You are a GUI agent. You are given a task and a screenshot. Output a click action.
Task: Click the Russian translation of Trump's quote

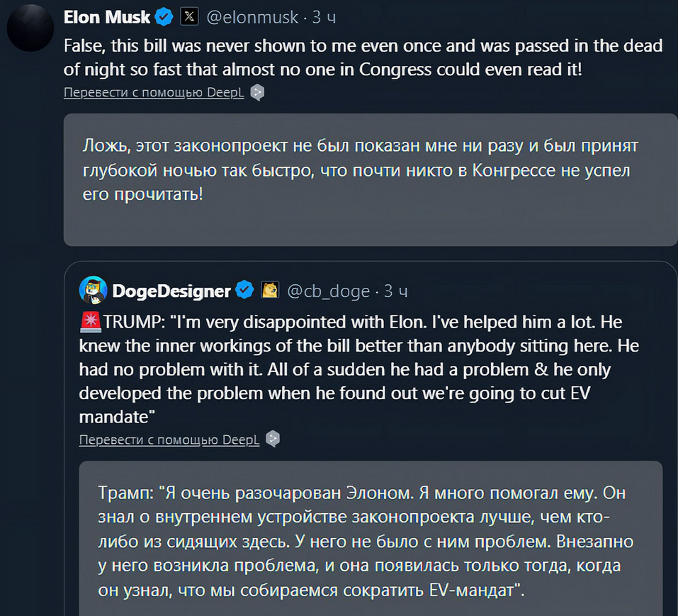(361, 540)
